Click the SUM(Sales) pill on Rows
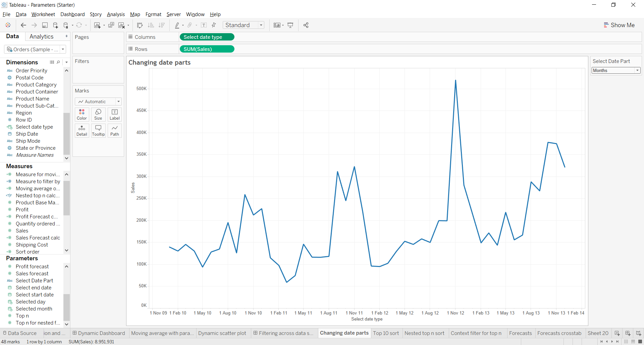This screenshot has width=644, height=345. [207, 49]
